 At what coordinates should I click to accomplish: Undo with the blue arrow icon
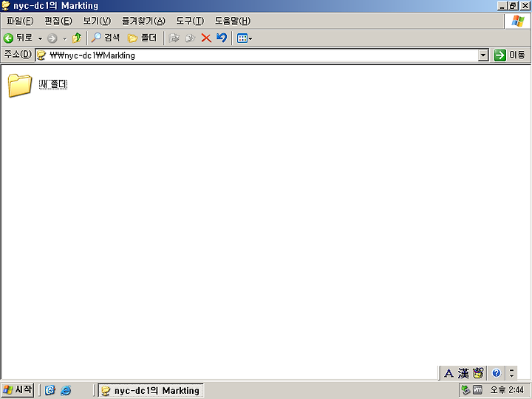click(x=222, y=38)
